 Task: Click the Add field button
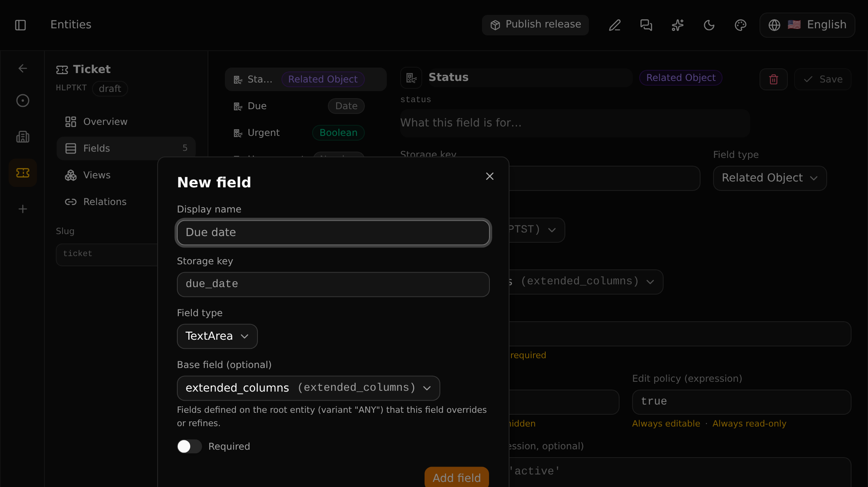457,477
